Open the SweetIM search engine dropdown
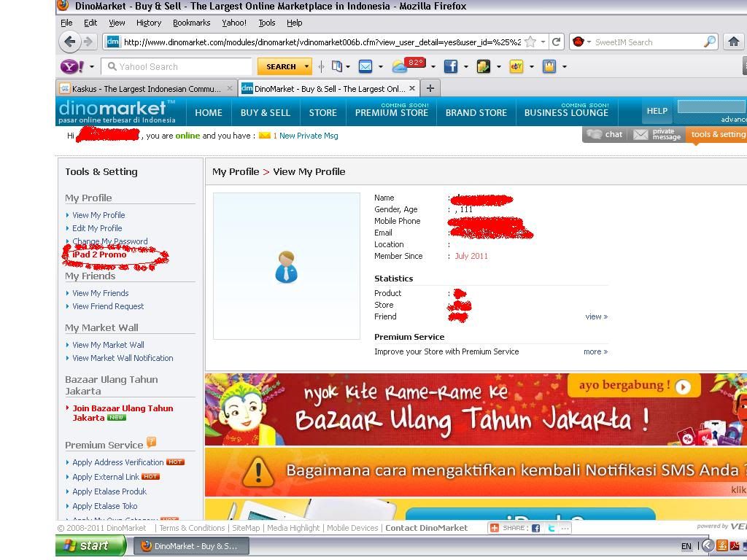Screen dimensions: 747x560 pyautogui.click(x=589, y=42)
